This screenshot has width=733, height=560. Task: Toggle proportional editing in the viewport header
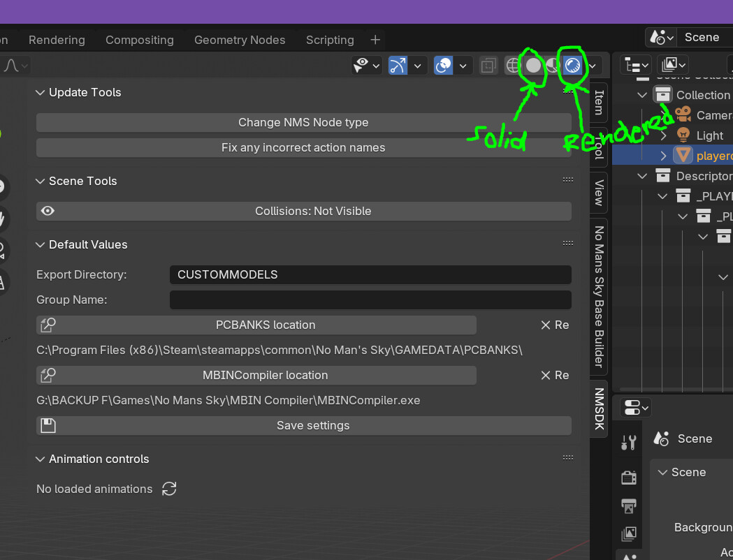click(x=443, y=65)
